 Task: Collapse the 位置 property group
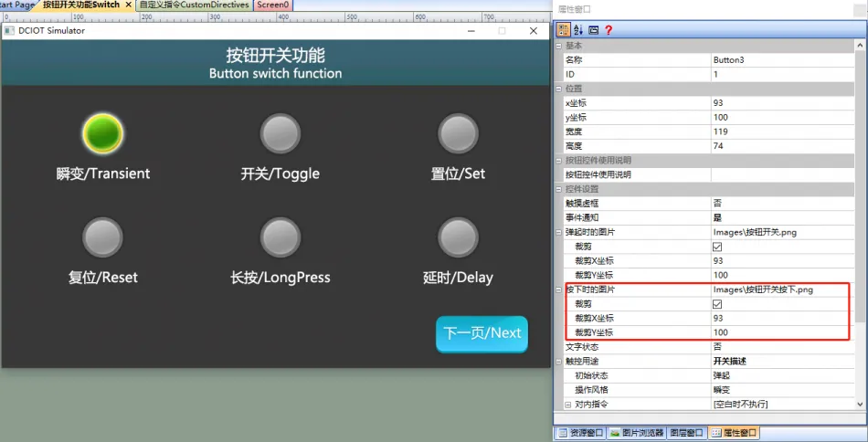tap(558, 89)
